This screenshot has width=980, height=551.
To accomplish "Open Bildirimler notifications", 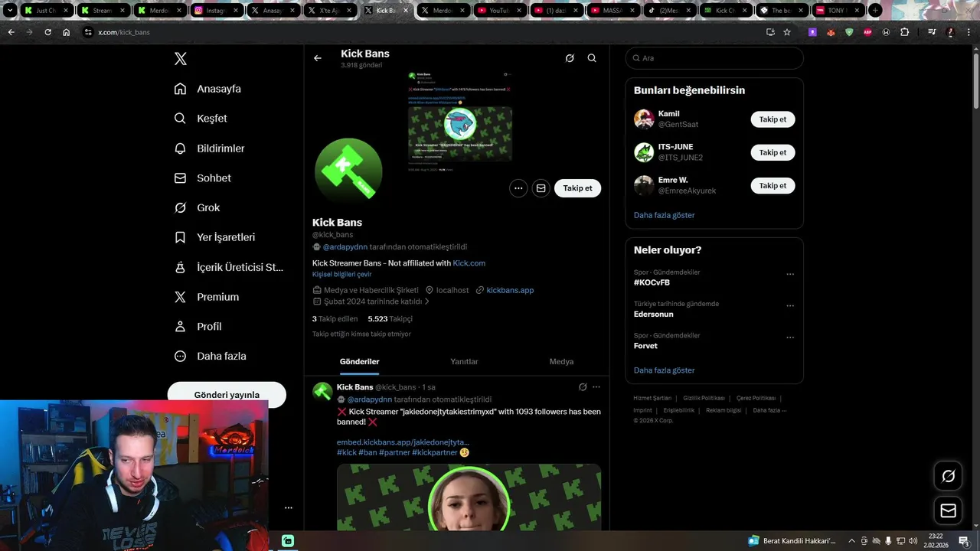I will click(210, 148).
